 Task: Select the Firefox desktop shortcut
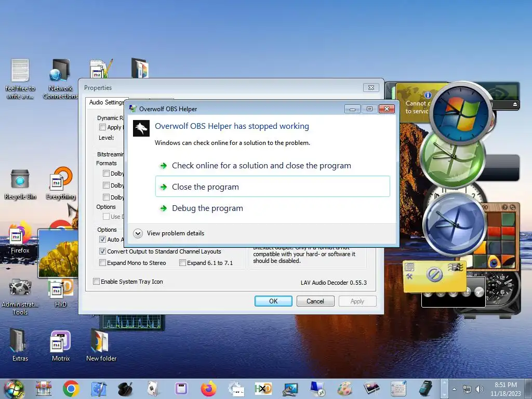(20, 238)
